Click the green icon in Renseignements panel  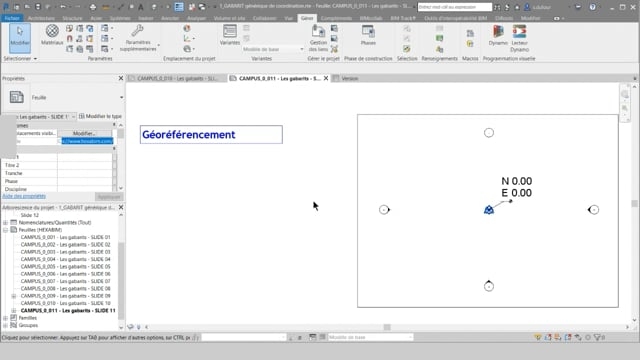point(440,38)
